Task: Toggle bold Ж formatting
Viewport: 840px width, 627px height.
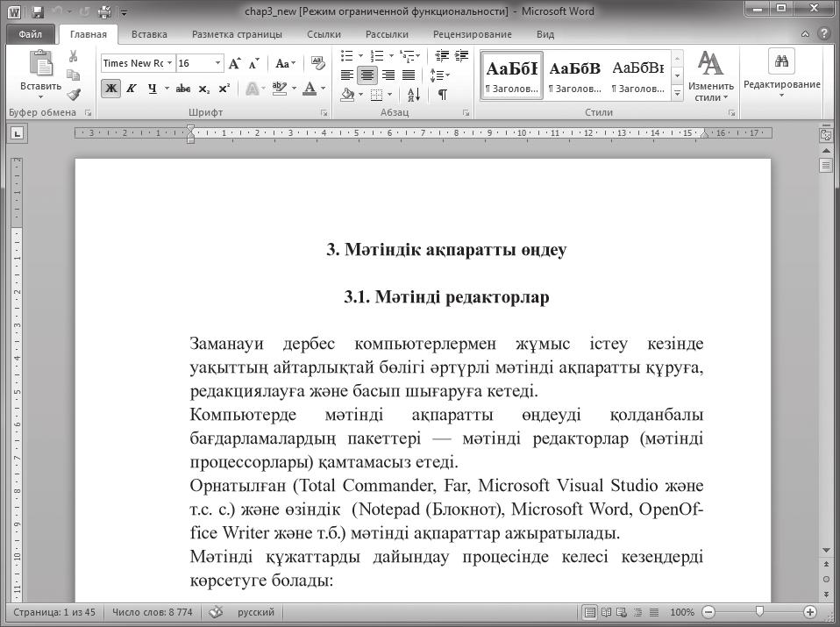Action: pos(110,89)
